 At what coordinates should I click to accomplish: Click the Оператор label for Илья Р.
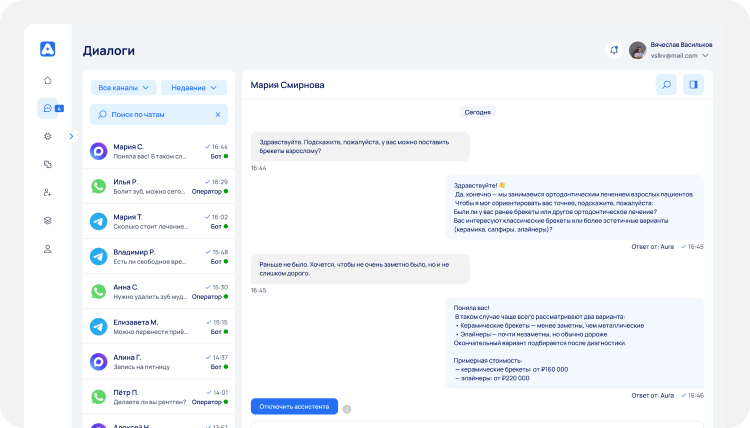(207, 191)
